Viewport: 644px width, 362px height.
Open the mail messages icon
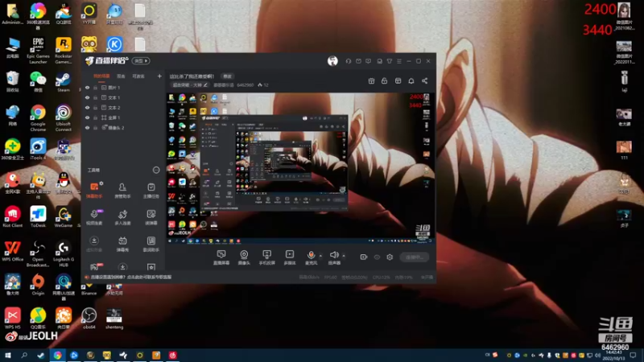tap(358, 61)
